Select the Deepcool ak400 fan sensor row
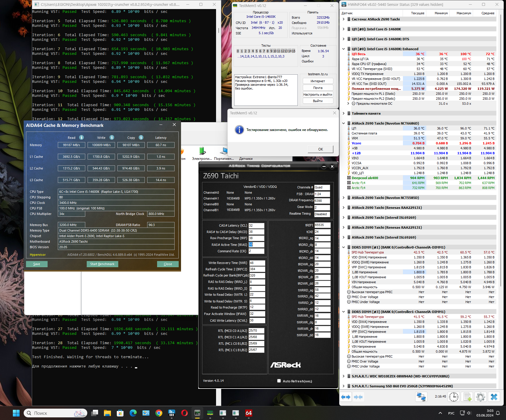Viewport: 506px width, 420px height. [421, 178]
